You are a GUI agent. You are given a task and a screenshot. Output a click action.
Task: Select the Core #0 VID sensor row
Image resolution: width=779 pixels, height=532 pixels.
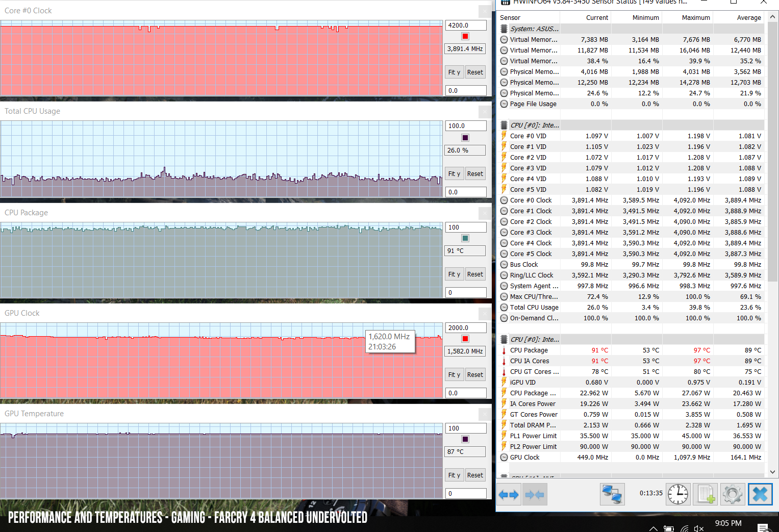click(631, 136)
